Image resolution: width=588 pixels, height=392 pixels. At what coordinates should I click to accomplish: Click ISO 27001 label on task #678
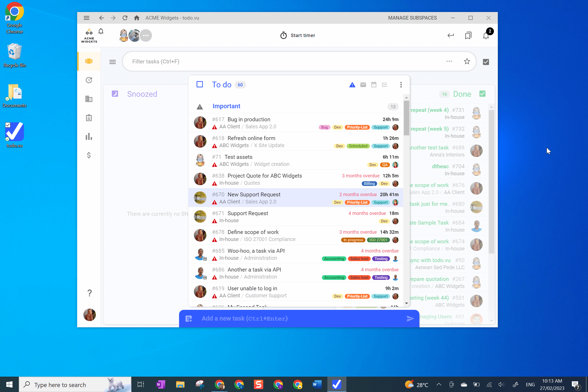pyautogui.click(x=378, y=240)
